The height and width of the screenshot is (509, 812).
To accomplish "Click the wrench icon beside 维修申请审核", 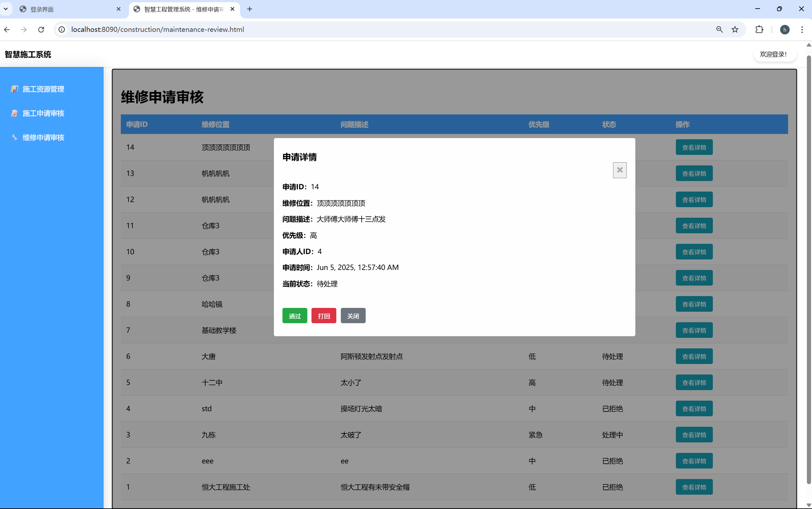I will [14, 137].
